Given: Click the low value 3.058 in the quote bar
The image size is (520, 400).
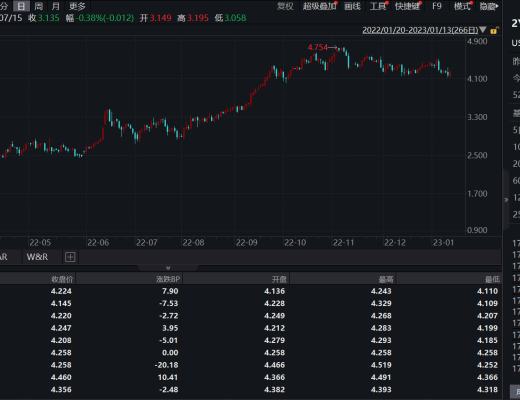Looking at the screenshot, I should coord(235,18).
